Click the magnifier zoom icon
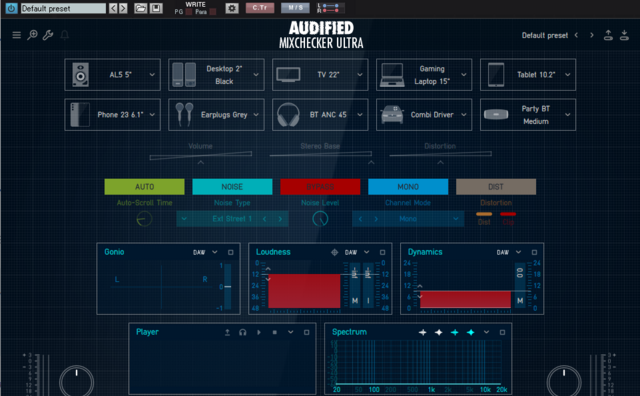 (x=32, y=35)
